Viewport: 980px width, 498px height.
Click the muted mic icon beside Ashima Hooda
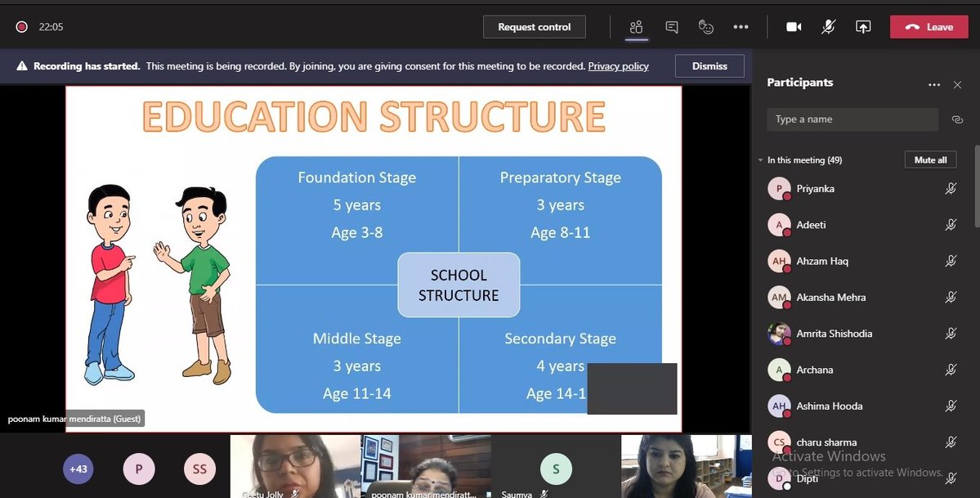[951, 406]
